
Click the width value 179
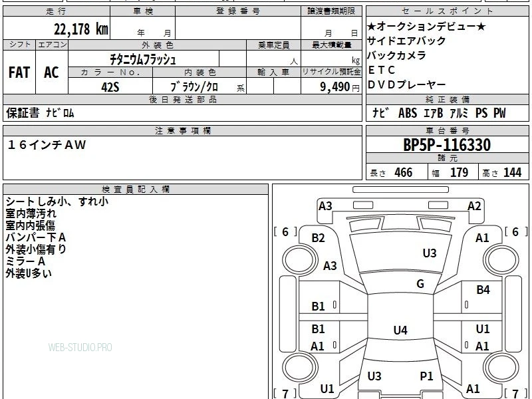459,172
